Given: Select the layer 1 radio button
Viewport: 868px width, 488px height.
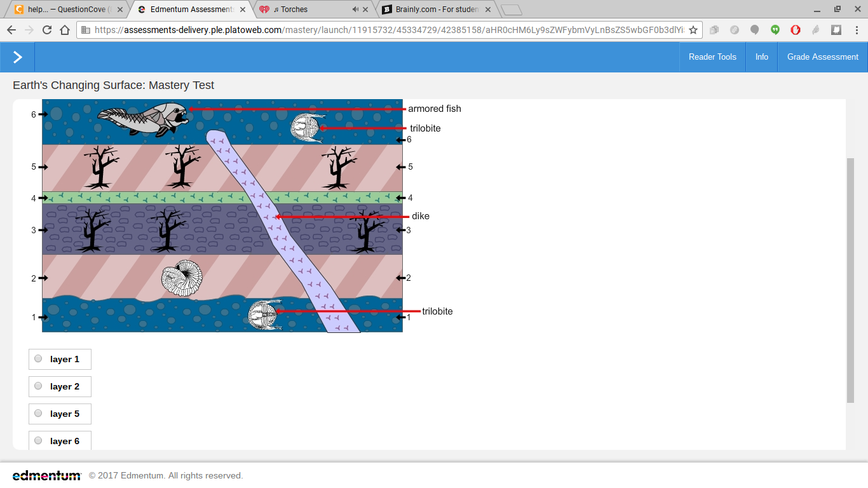Looking at the screenshot, I should pyautogui.click(x=38, y=359).
